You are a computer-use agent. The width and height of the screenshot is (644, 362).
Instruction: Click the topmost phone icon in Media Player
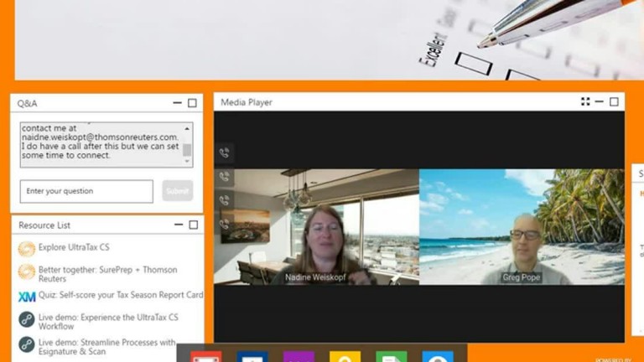tap(224, 153)
